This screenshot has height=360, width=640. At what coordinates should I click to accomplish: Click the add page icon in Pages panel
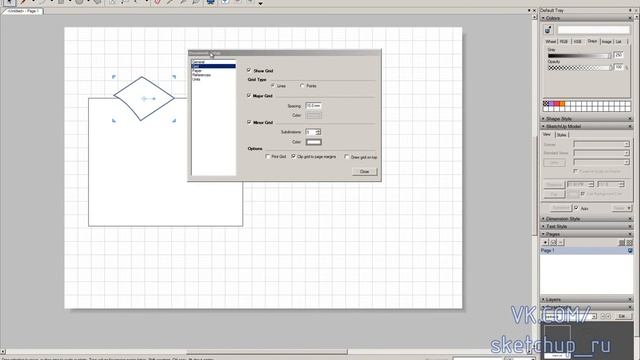pyautogui.click(x=545, y=242)
